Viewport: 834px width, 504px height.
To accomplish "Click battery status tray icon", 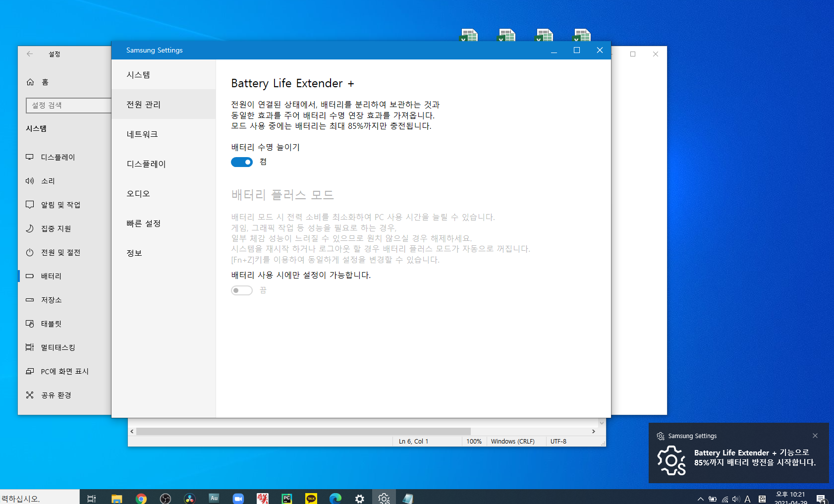I will pyautogui.click(x=713, y=499).
